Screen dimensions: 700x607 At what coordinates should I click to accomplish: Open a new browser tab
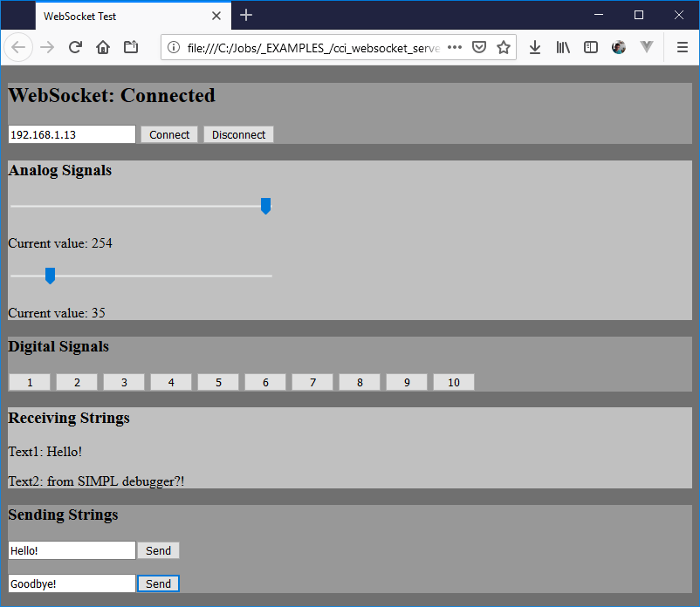tap(246, 15)
